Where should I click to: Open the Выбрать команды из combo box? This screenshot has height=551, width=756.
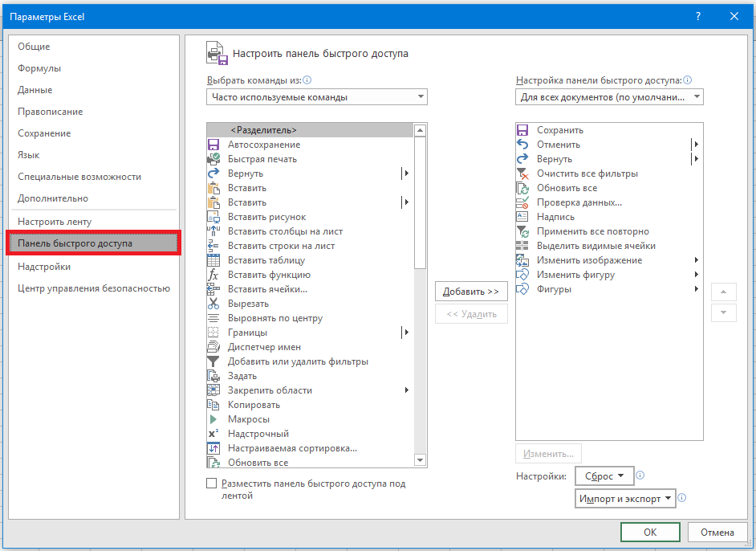tap(317, 97)
